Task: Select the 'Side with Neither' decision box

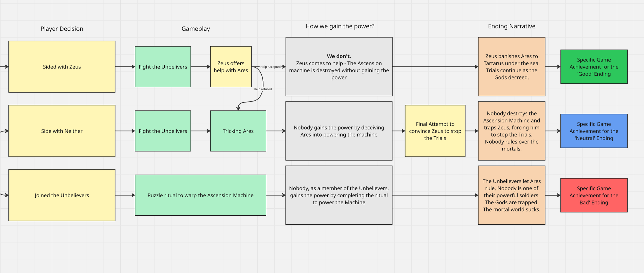Action: point(62,131)
